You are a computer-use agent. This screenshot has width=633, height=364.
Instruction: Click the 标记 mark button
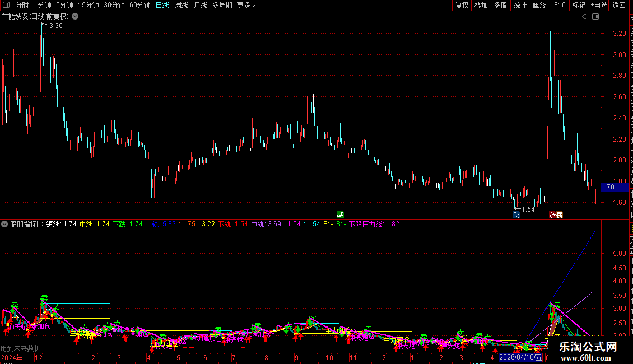pos(579,5)
